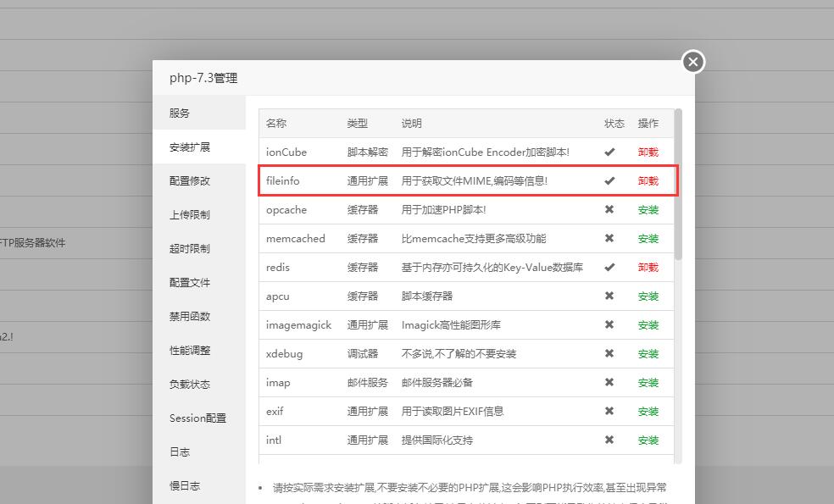Click the 类型 column header

point(358,124)
